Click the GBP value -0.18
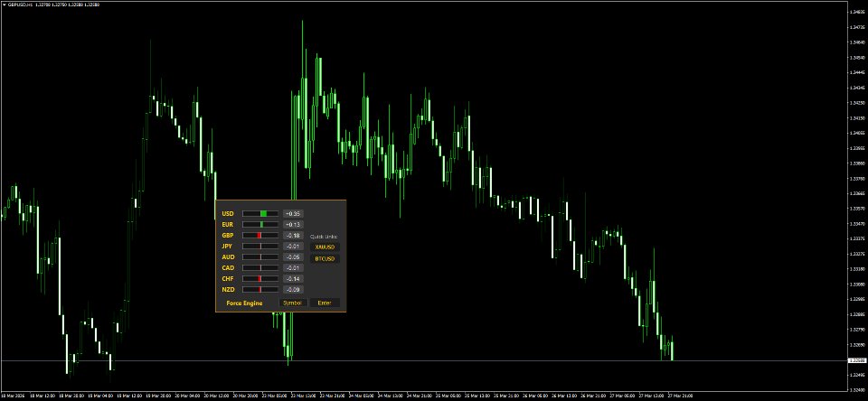 click(293, 236)
